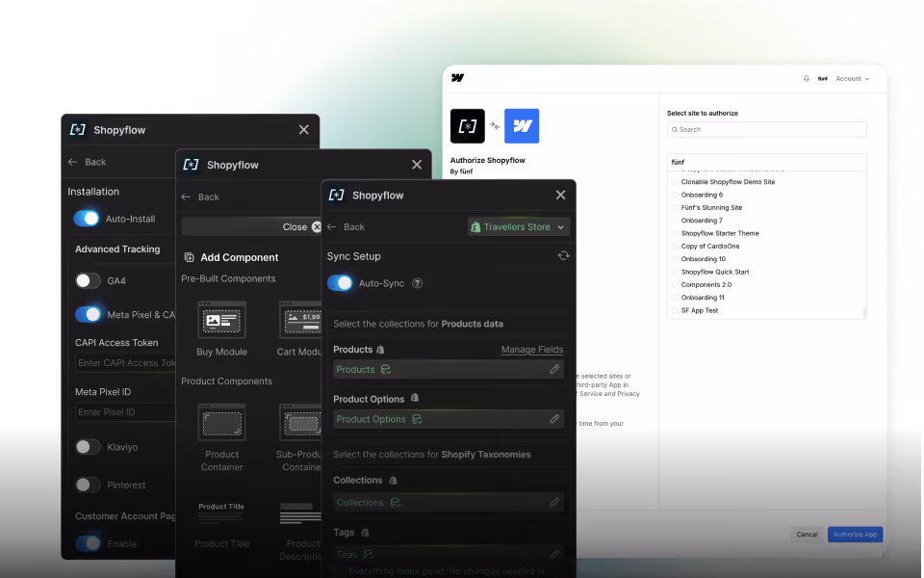Click the fünf workspace header row
924x578 pixels.
tap(767, 162)
